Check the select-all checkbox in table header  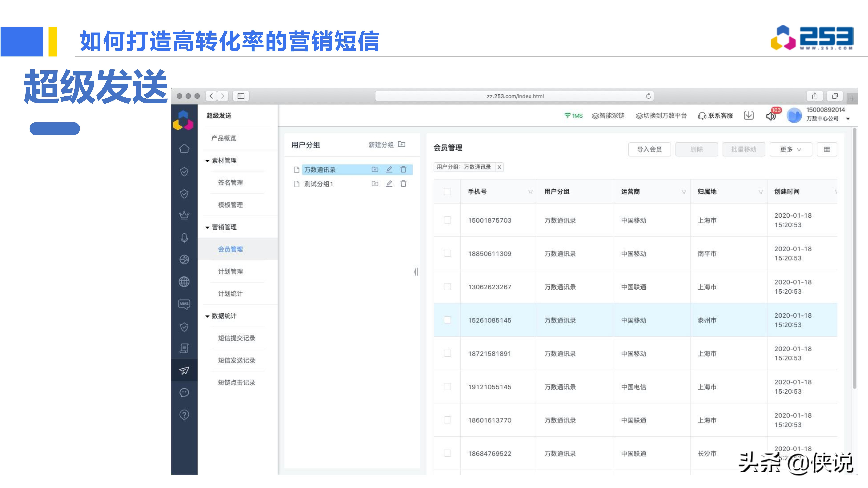448,192
